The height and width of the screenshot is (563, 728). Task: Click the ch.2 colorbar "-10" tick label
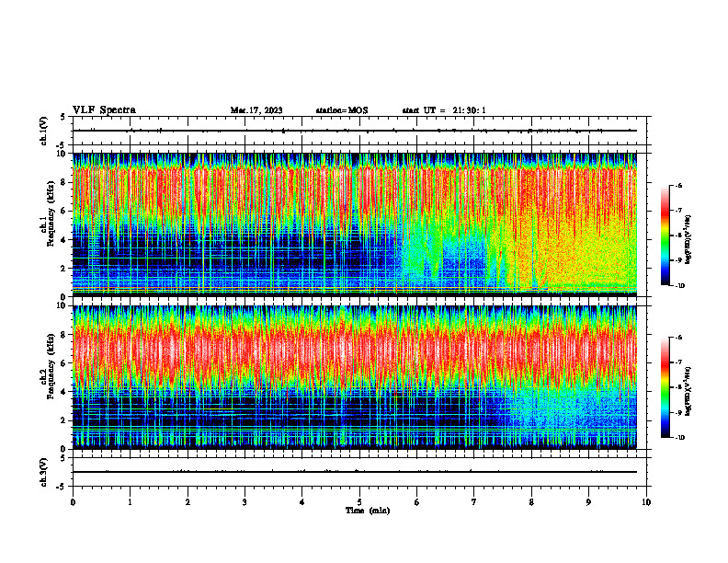679,438
